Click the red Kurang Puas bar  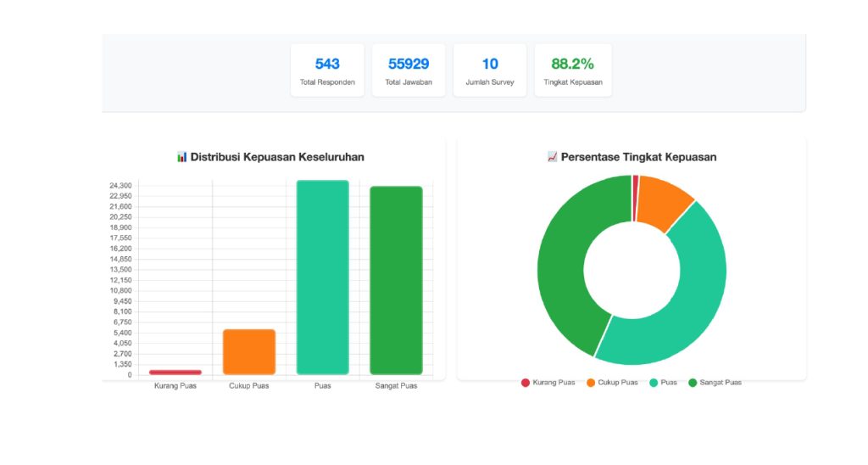click(175, 372)
